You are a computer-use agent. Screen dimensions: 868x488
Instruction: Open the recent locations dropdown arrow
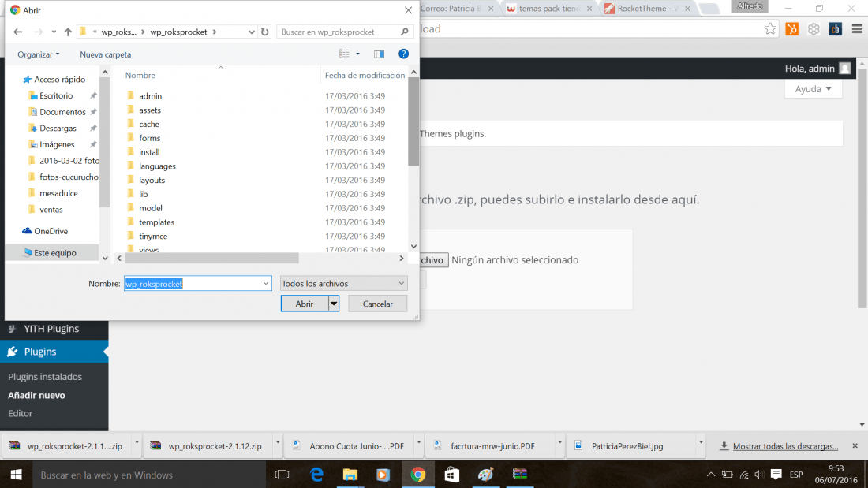tap(54, 32)
